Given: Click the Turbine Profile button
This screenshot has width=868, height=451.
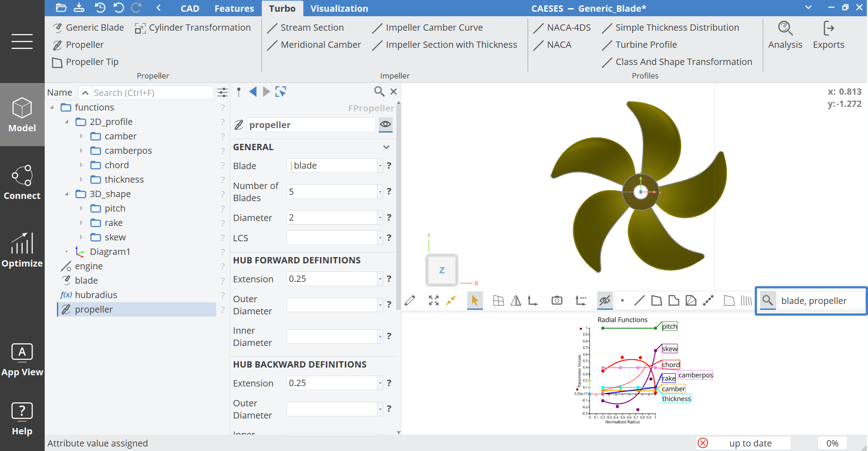Looking at the screenshot, I should [x=645, y=45].
